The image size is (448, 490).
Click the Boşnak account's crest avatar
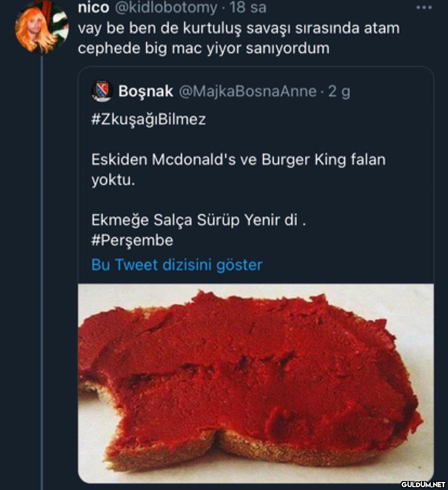[102, 92]
